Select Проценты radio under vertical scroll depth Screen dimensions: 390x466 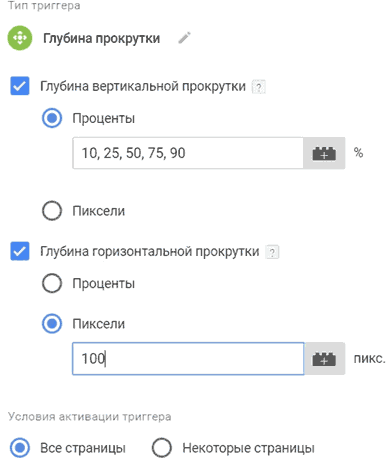click(52, 118)
